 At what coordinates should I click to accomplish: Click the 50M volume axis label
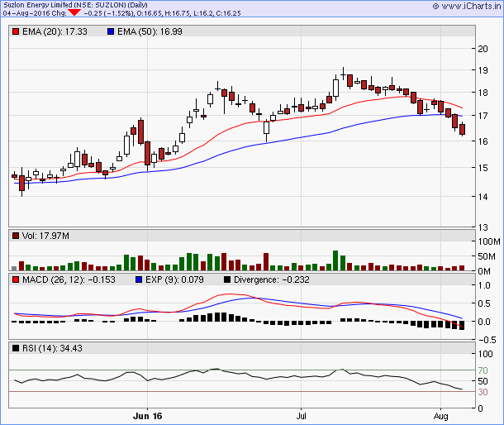pos(487,256)
